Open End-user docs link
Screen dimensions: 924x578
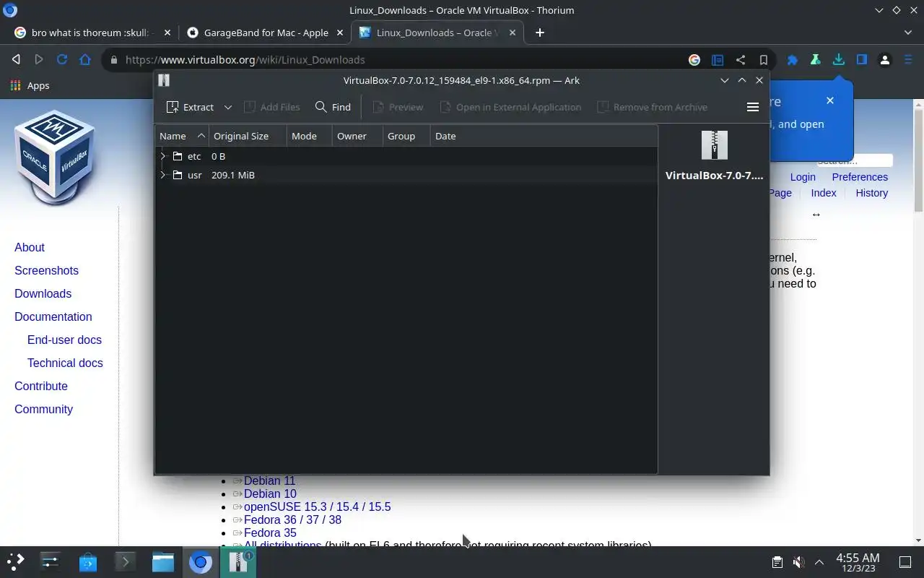click(x=64, y=340)
